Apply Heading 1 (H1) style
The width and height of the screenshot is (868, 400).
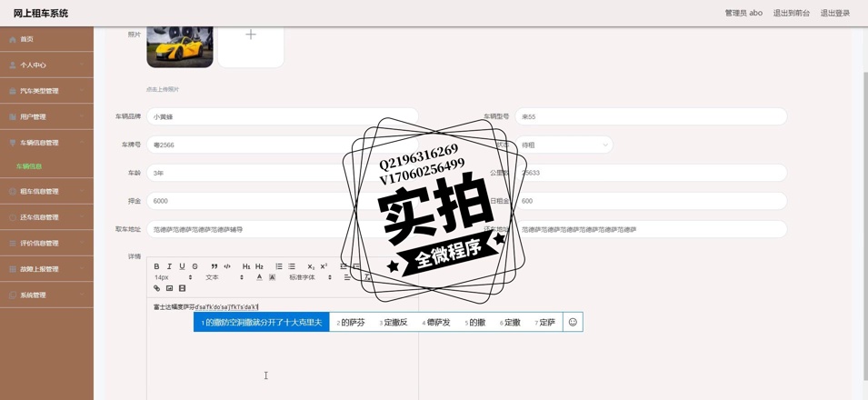point(245,266)
